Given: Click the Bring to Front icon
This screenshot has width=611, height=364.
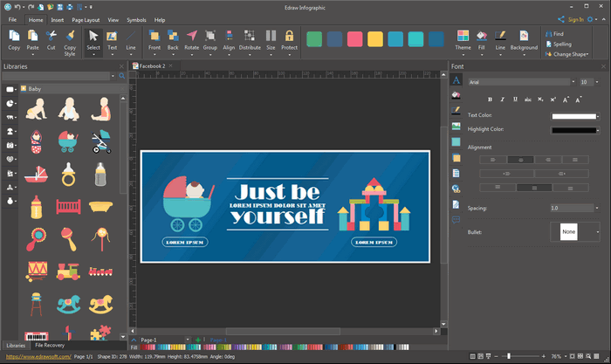Looking at the screenshot, I should click(154, 40).
